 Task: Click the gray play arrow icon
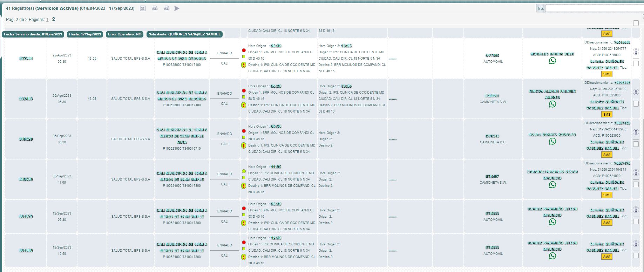click(177, 8)
